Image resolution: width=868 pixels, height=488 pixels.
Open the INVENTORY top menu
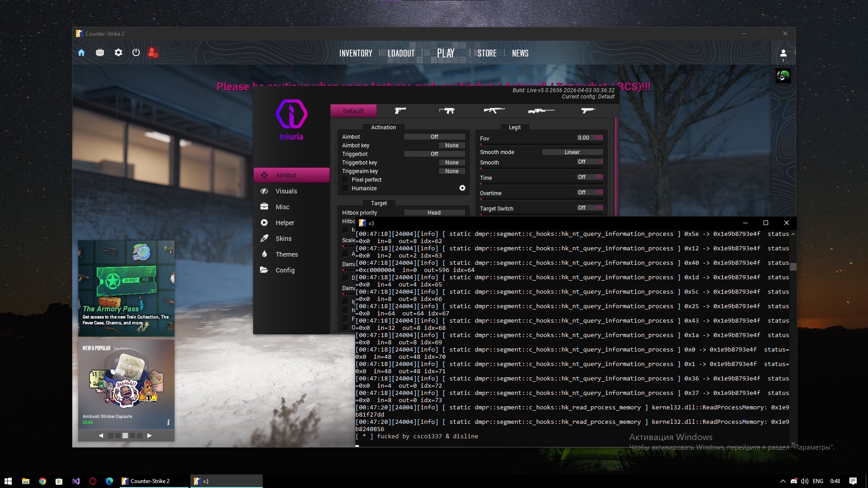356,53
